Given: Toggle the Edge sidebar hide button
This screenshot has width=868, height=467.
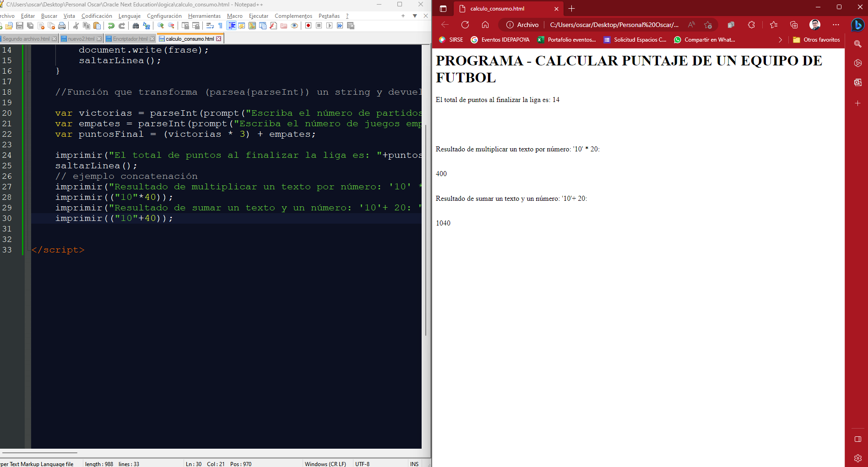Looking at the screenshot, I should (x=858, y=439).
